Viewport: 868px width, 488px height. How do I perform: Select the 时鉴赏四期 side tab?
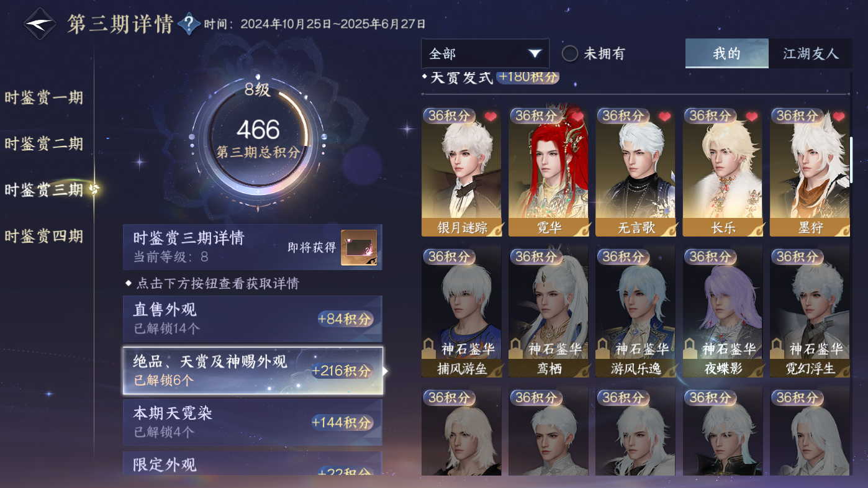point(44,236)
